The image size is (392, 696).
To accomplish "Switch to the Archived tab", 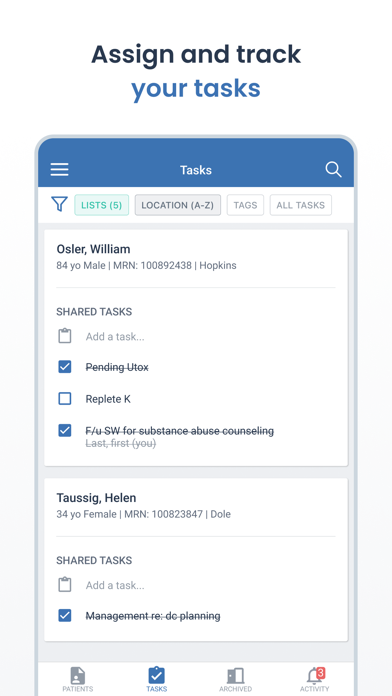I will [x=235, y=679].
